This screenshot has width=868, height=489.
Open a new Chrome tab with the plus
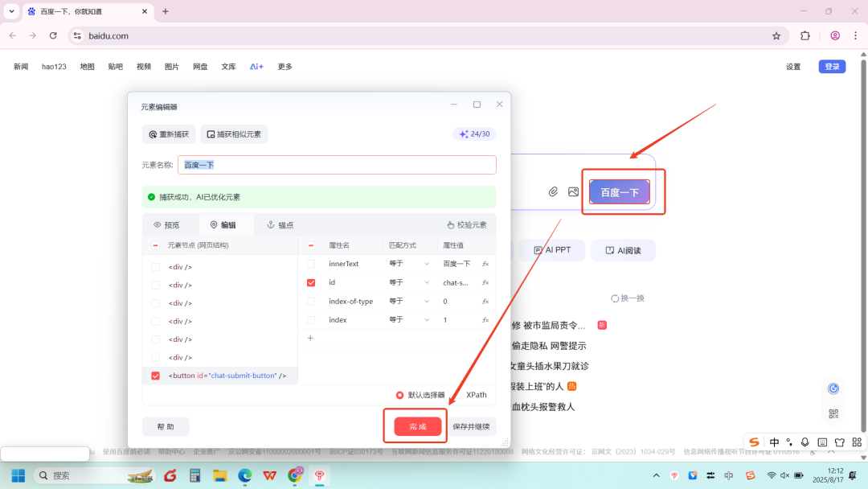(166, 11)
